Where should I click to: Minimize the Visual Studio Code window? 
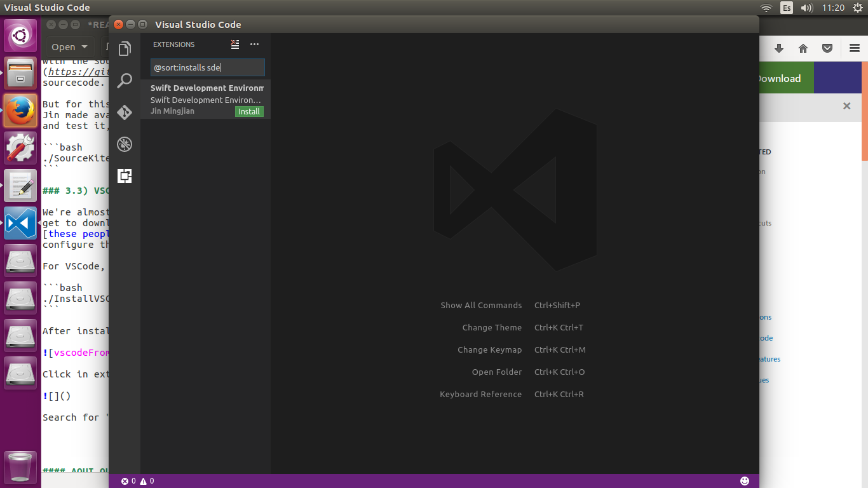pos(131,25)
